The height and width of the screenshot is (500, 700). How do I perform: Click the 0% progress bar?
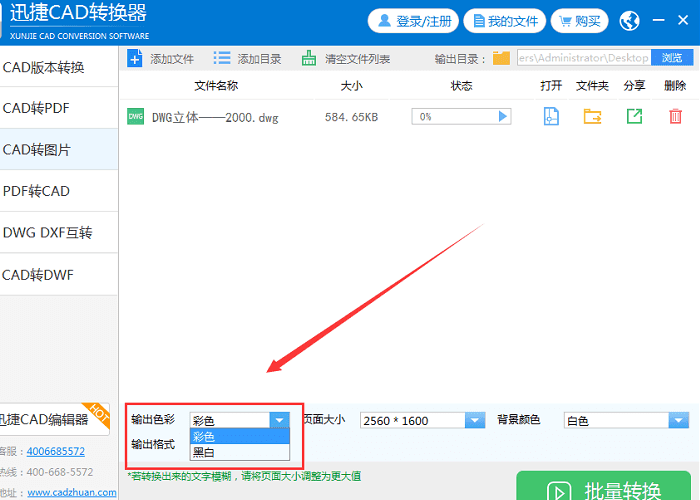pyautogui.click(x=461, y=117)
